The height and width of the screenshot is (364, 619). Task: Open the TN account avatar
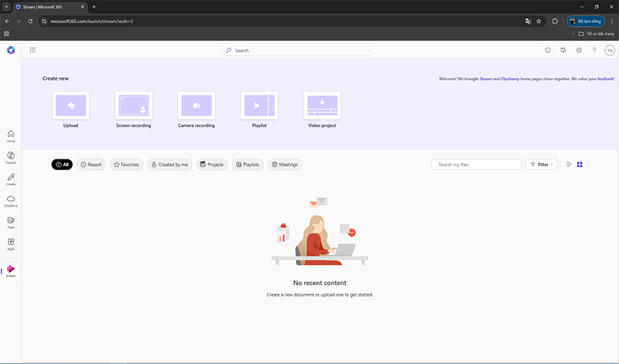(x=610, y=50)
